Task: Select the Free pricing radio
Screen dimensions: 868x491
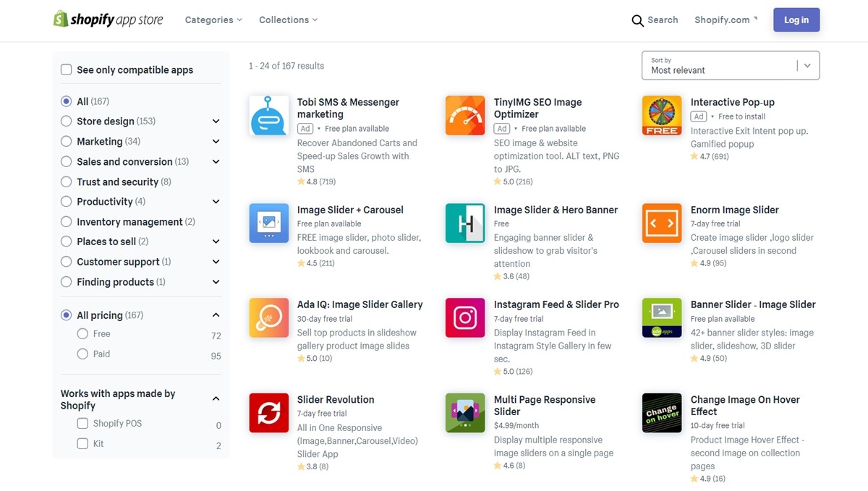Action: pos(82,334)
